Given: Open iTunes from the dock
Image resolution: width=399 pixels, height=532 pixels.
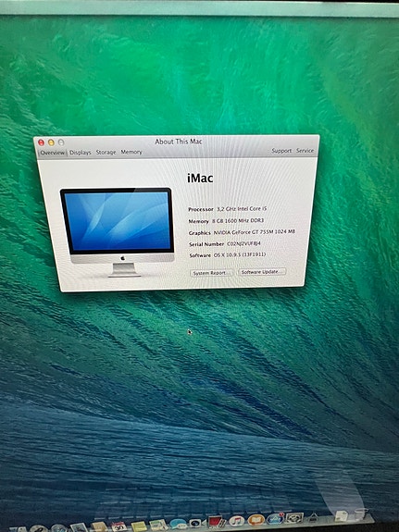Looking at the screenshot, I should click(237, 521).
